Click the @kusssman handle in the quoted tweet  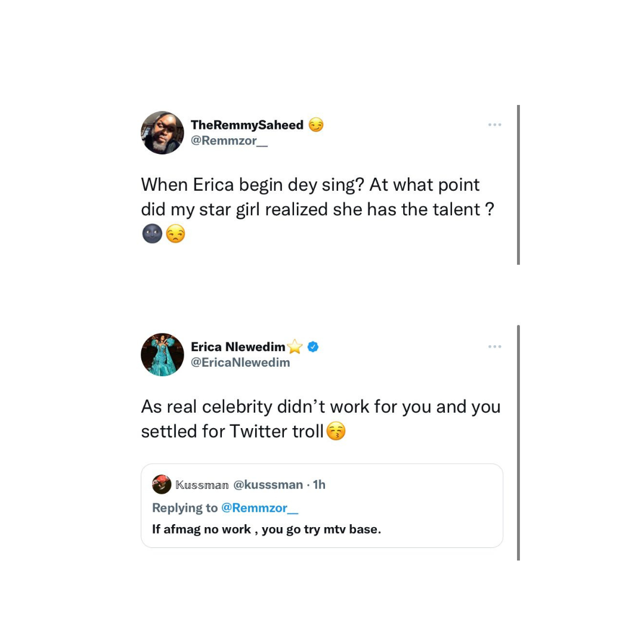coord(268,485)
